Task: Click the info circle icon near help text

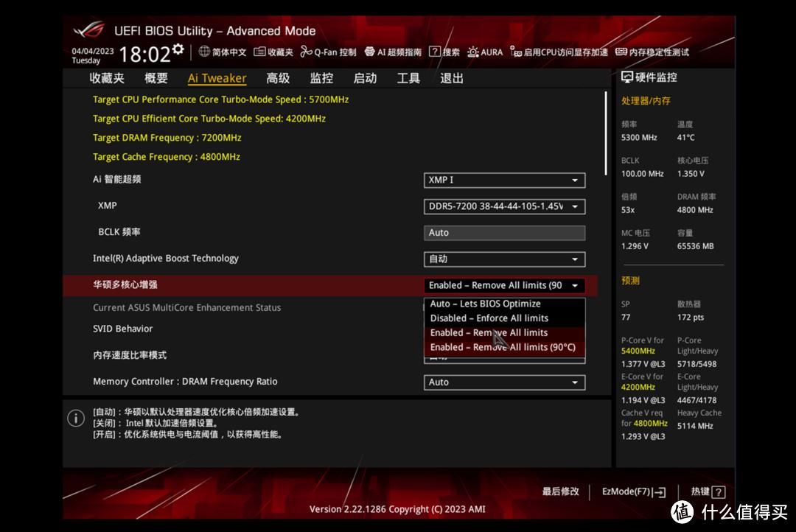Action: click(76, 418)
